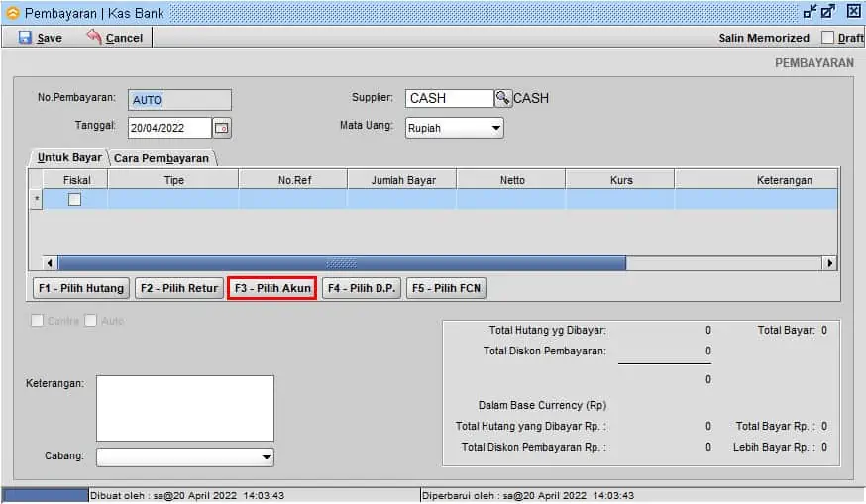
Task: Focus the Tanggal date field
Action: [169, 128]
